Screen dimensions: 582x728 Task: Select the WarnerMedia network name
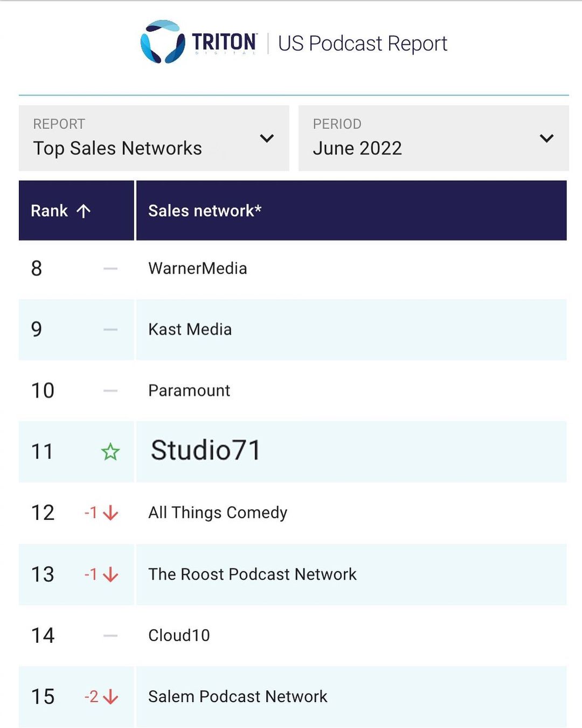(198, 269)
